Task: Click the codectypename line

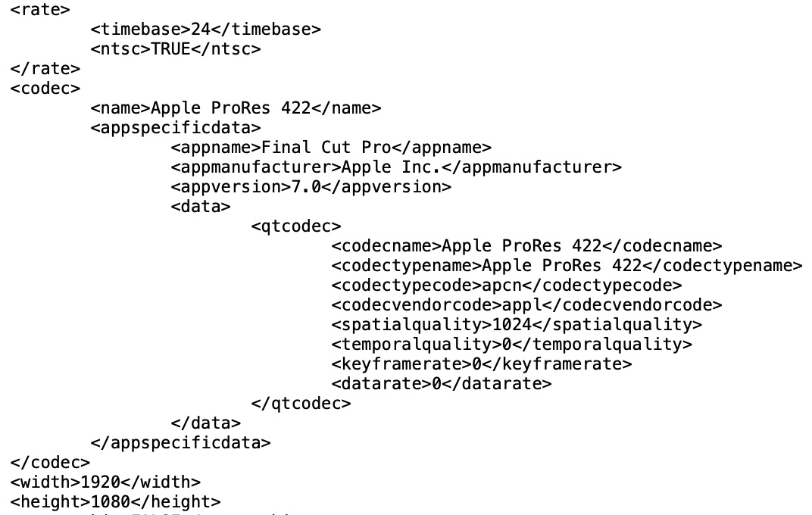Action: tap(567, 266)
